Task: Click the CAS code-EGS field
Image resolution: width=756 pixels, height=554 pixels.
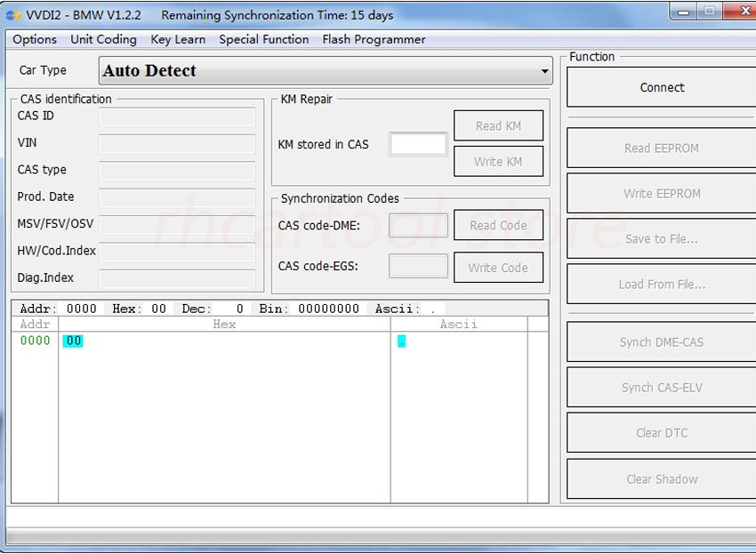Action: pyautogui.click(x=418, y=266)
